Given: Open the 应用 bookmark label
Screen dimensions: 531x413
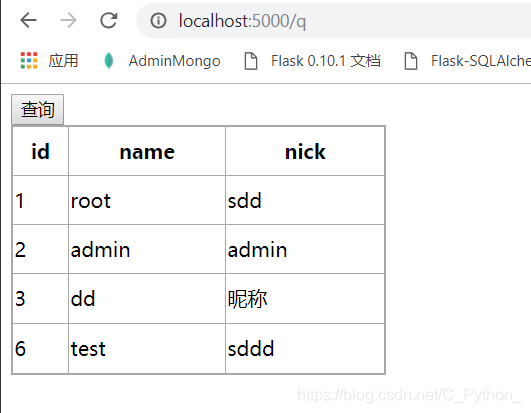Looking at the screenshot, I should [x=63, y=61].
